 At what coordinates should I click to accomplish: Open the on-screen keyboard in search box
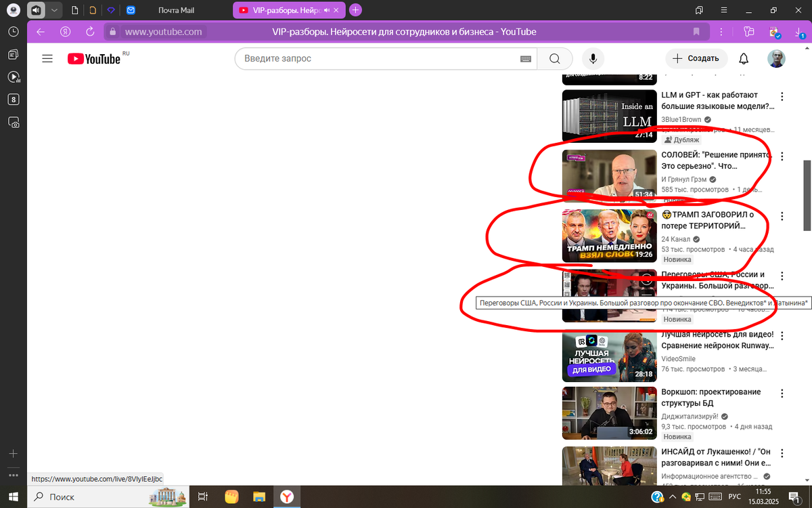(525, 59)
